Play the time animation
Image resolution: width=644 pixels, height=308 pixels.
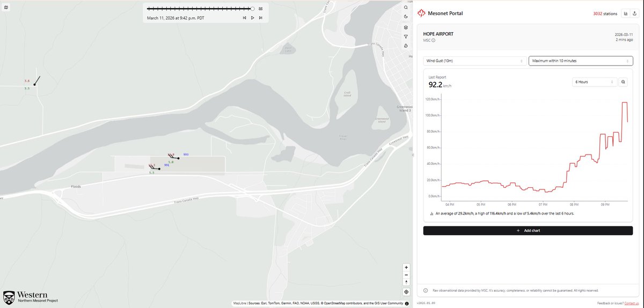coord(252,18)
